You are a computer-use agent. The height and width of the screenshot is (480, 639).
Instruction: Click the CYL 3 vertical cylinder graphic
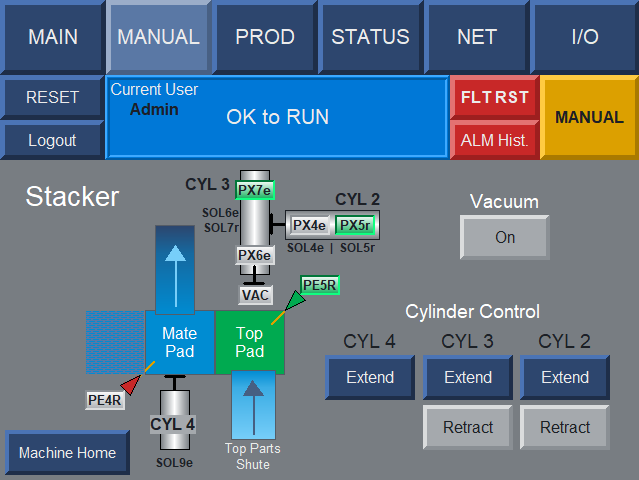point(255,222)
